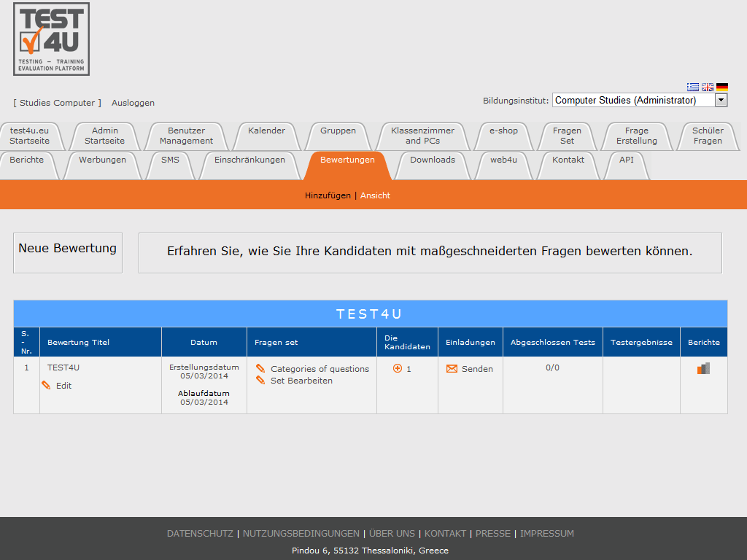Open the Klassenzimmer and PCs tab
This screenshot has width=747, height=560.
point(422,136)
